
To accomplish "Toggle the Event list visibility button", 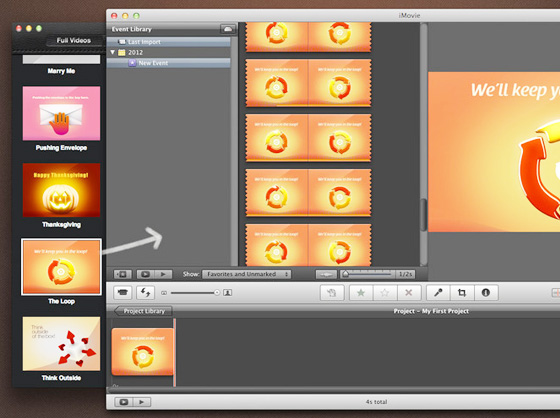I will click(122, 274).
